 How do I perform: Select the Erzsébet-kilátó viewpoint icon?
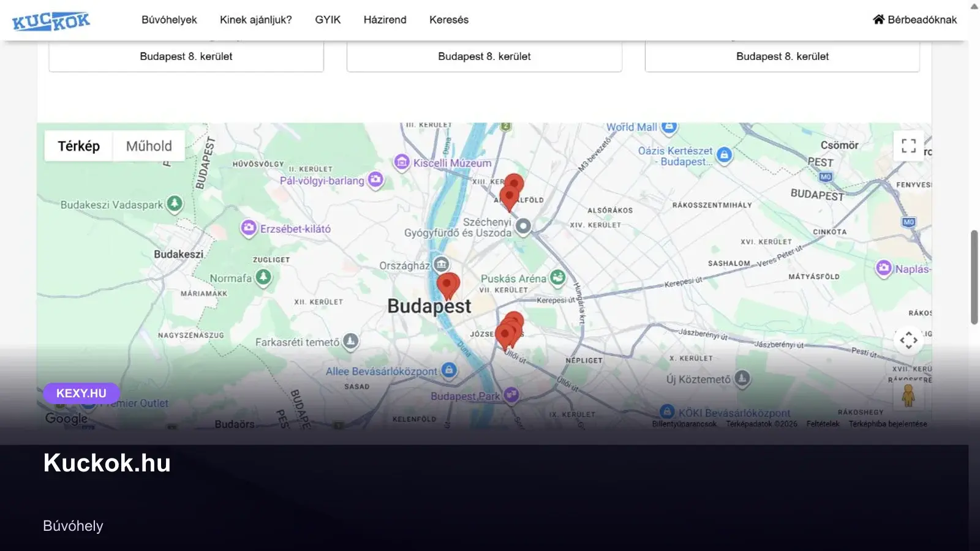click(x=249, y=228)
